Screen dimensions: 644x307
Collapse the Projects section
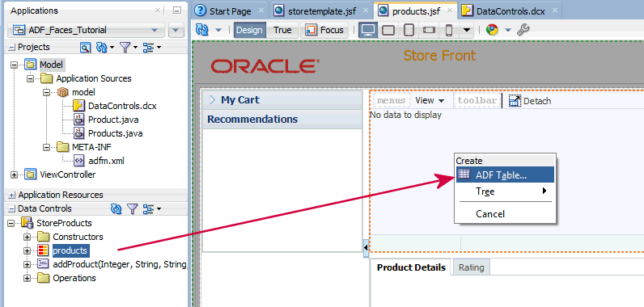click(11, 48)
